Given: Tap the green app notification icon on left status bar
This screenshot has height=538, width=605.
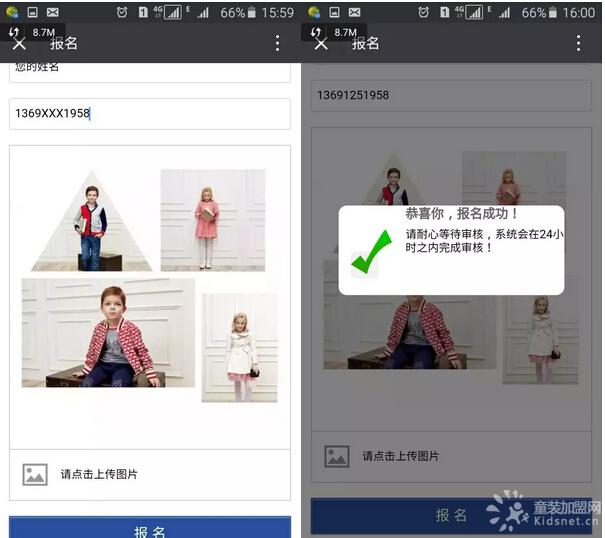Looking at the screenshot, I should [x=12, y=12].
